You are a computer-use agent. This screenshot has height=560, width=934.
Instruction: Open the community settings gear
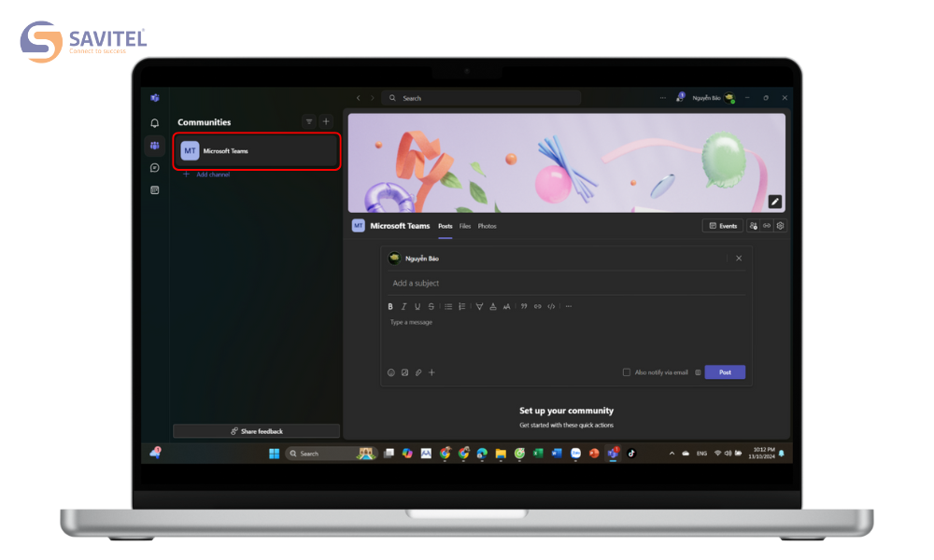[x=780, y=226]
